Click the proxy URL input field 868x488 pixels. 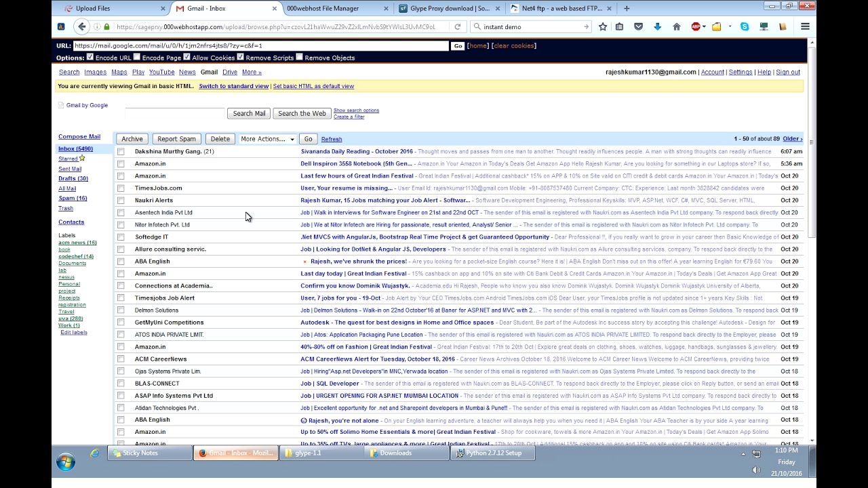click(260, 45)
